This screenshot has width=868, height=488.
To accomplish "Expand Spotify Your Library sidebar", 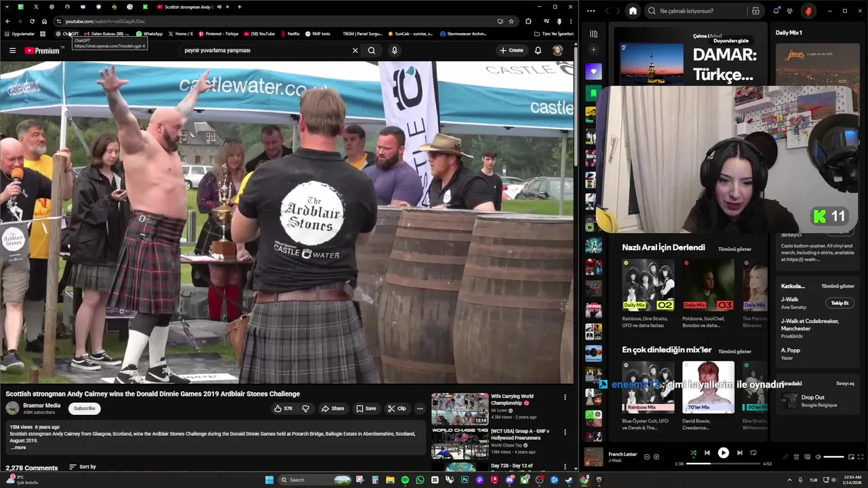I will [x=593, y=34].
